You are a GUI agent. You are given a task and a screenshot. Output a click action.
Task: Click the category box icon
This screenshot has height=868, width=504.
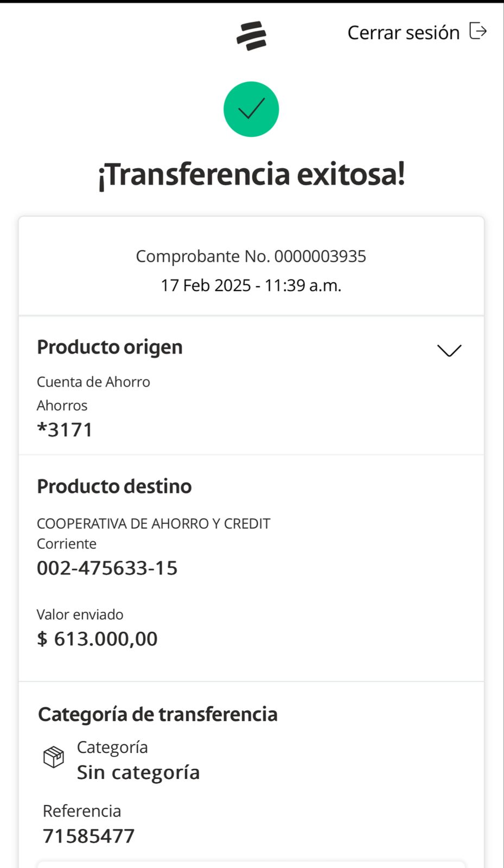(54, 756)
